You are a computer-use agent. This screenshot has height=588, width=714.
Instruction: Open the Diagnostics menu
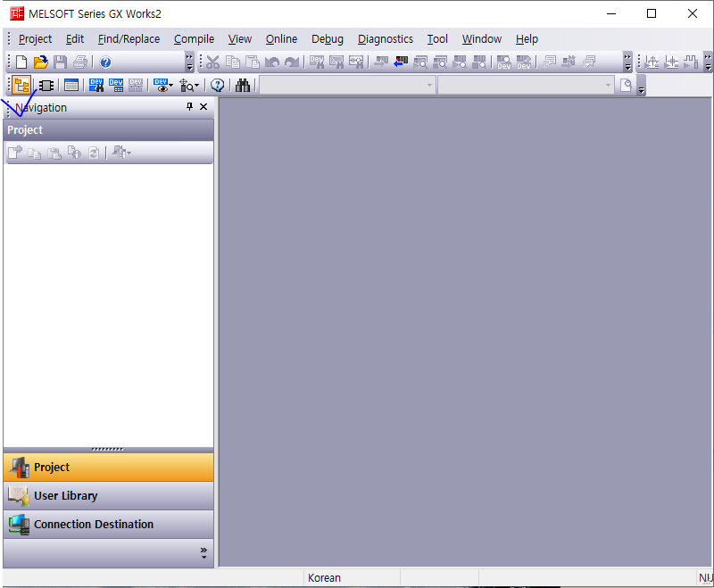click(x=386, y=39)
